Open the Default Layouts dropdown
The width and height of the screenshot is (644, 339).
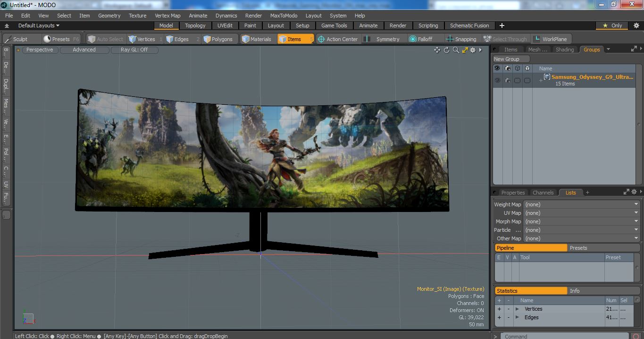point(38,25)
